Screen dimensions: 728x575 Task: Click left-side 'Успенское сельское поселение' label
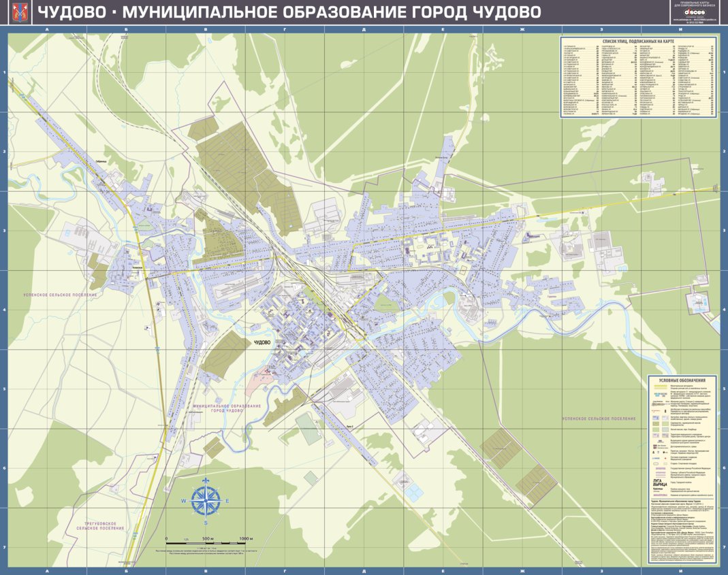point(54,295)
